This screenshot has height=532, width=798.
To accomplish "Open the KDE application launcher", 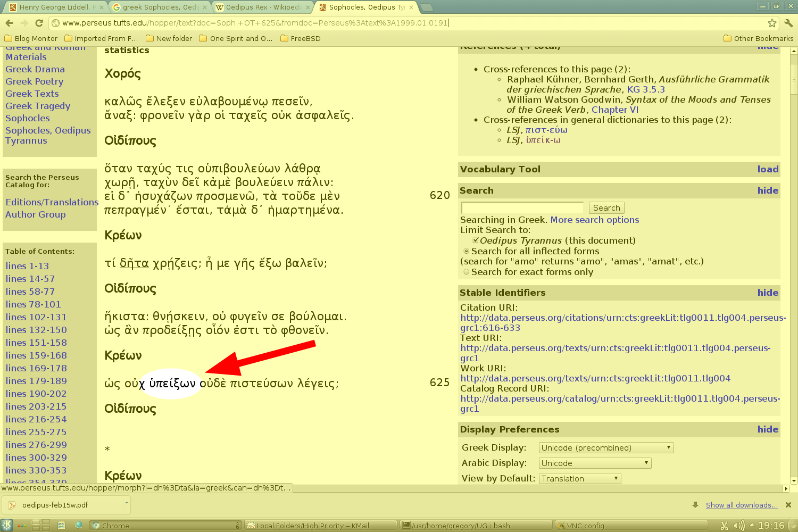I will tap(7, 526).
